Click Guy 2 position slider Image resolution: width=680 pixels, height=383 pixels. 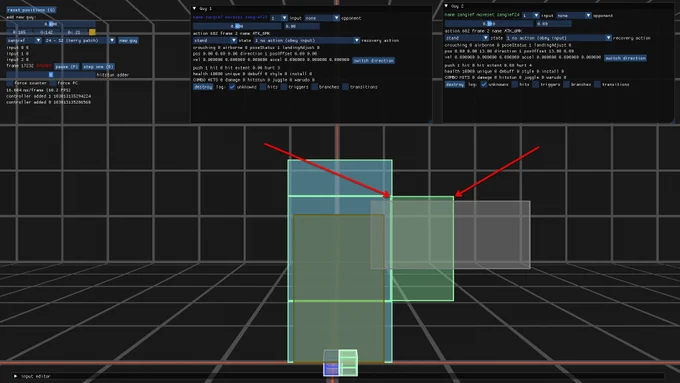(x=489, y=24)
